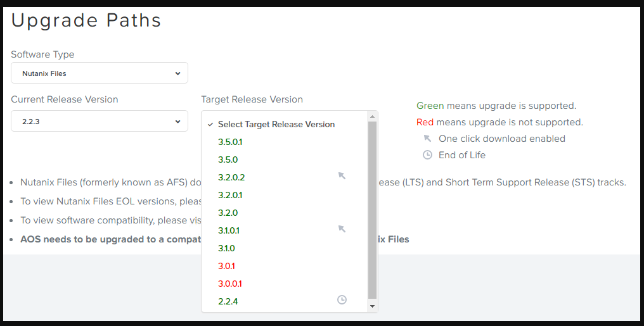Open the Software Type dropdown showing Nutanix Files
Image resolution: width=644 pixels, height=326 pixels.
[100, 73]
